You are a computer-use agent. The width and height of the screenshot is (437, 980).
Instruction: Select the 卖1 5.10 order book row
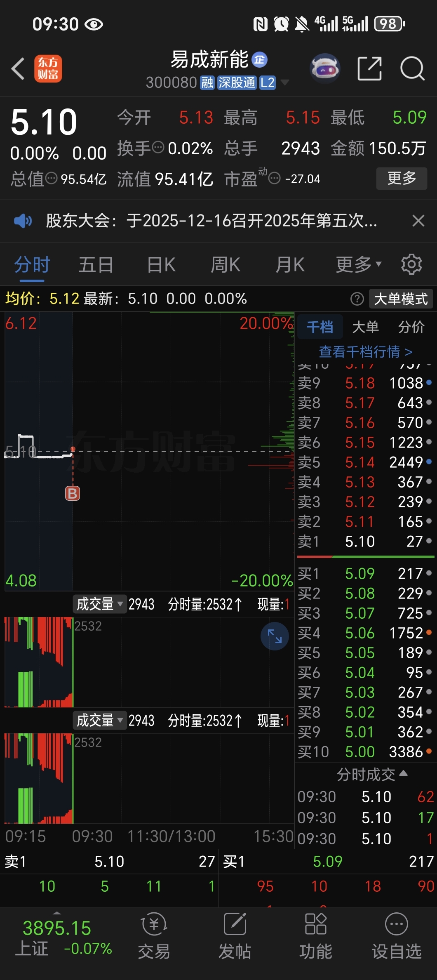click(365, 541)
